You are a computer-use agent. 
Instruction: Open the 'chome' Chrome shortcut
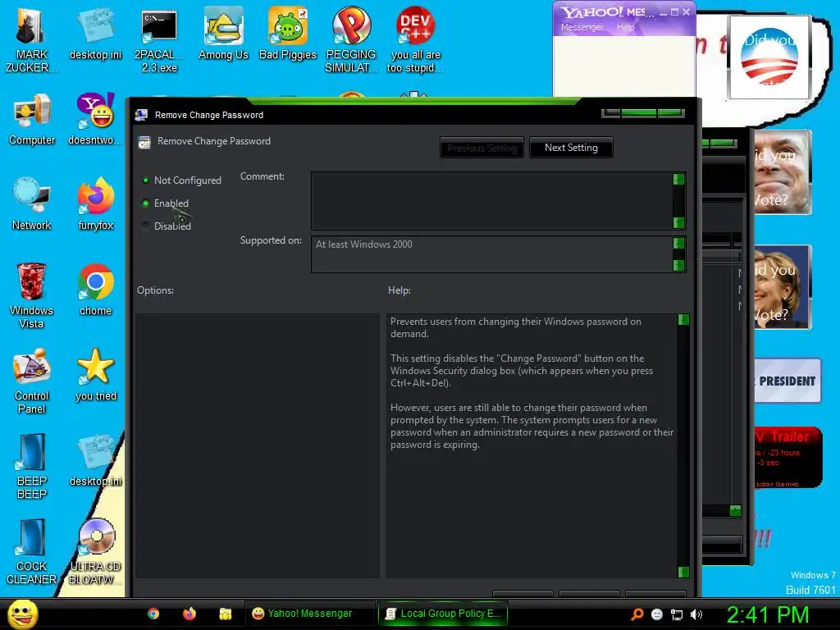click(95, 290)
